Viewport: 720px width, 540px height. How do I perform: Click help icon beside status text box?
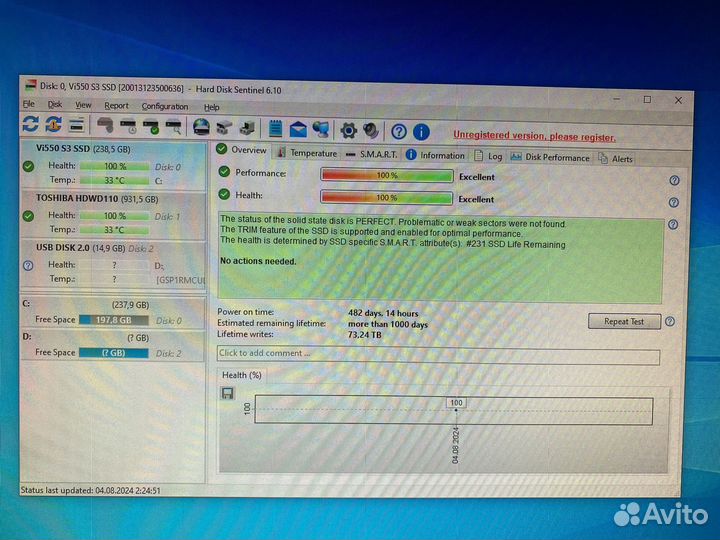tap(673, 225)
